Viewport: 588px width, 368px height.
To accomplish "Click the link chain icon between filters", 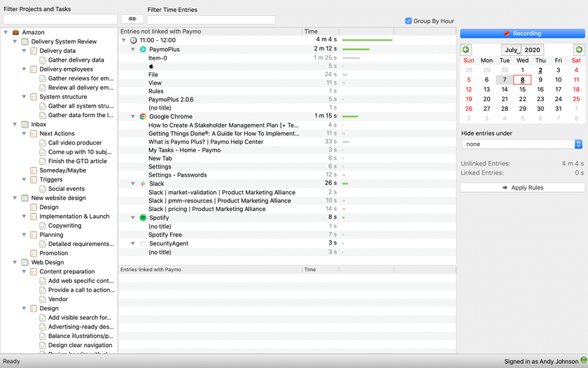I will 132,19.
